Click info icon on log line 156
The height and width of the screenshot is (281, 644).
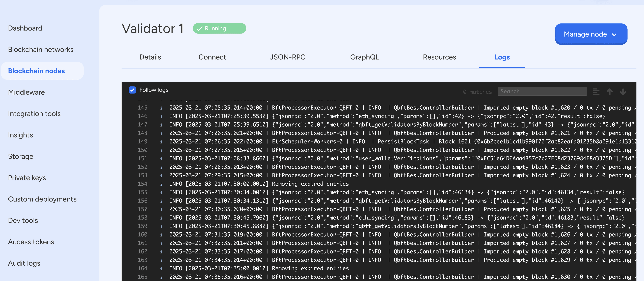pos(161,201)
